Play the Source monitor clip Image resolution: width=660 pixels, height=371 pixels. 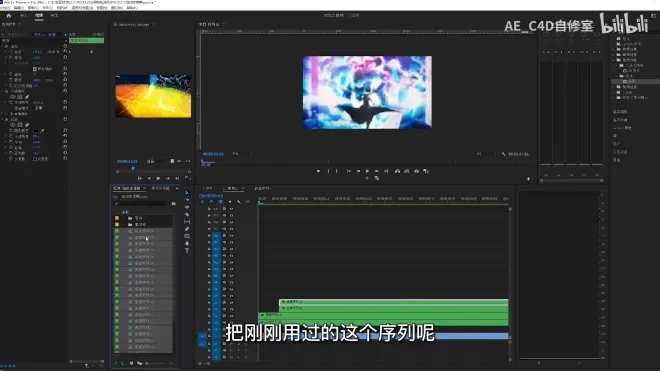[158, 178]
